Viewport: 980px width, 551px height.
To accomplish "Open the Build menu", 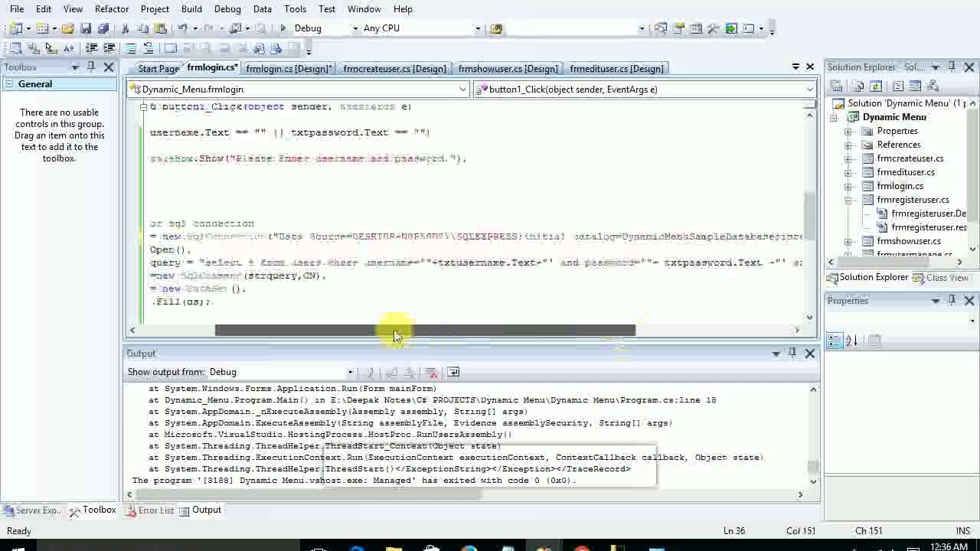I will [x=191, y=8].
